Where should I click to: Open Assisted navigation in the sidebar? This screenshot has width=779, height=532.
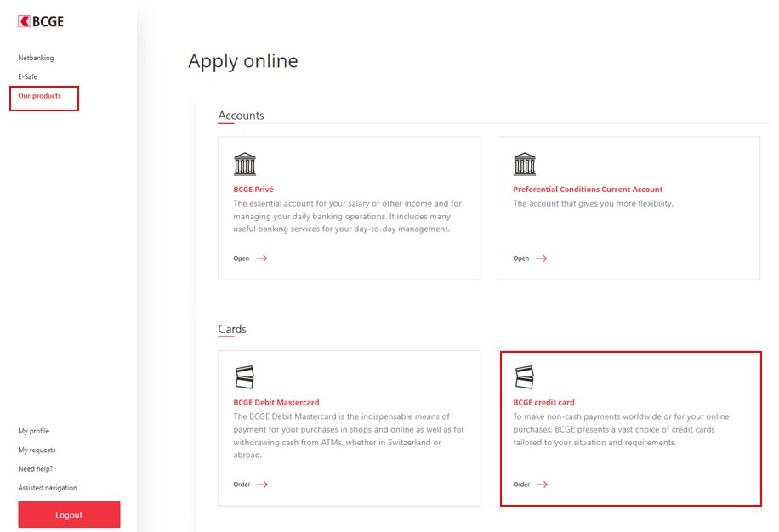(48, 488)
